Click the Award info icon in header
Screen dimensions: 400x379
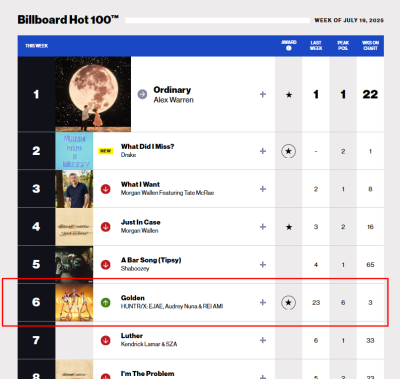(289, 48)
